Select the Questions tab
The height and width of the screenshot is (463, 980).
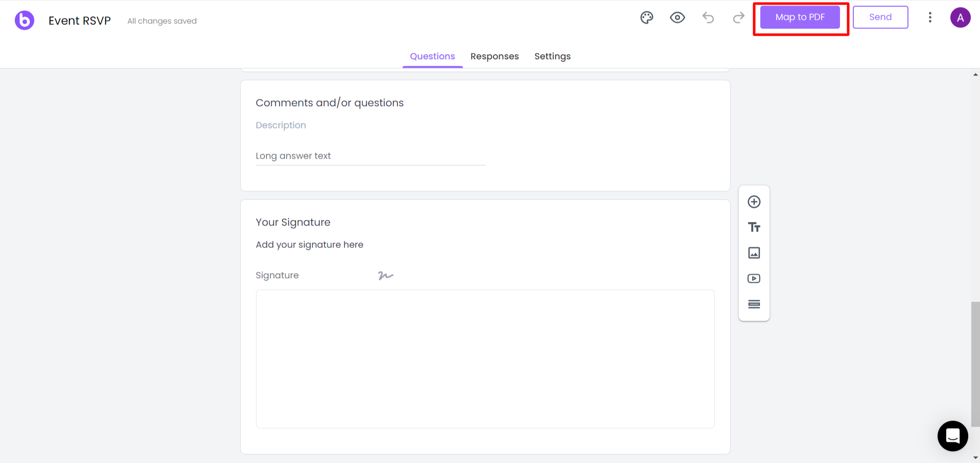432,56
